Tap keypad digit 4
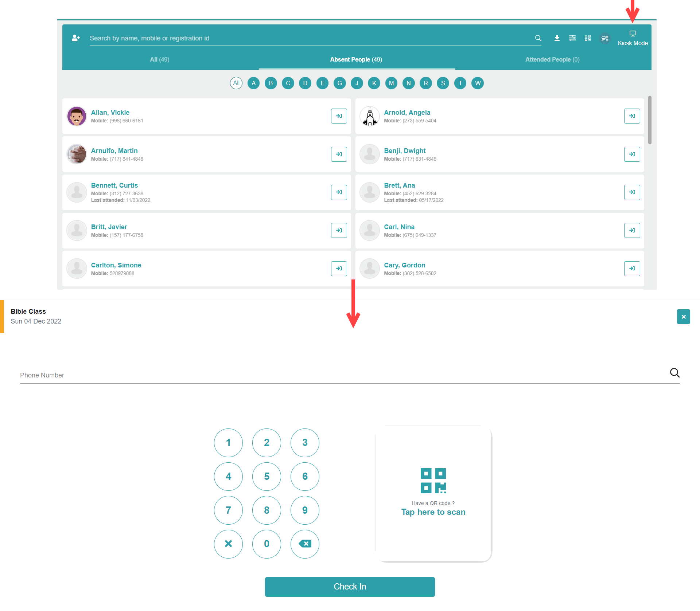700x611 pixels. [228, 477]
